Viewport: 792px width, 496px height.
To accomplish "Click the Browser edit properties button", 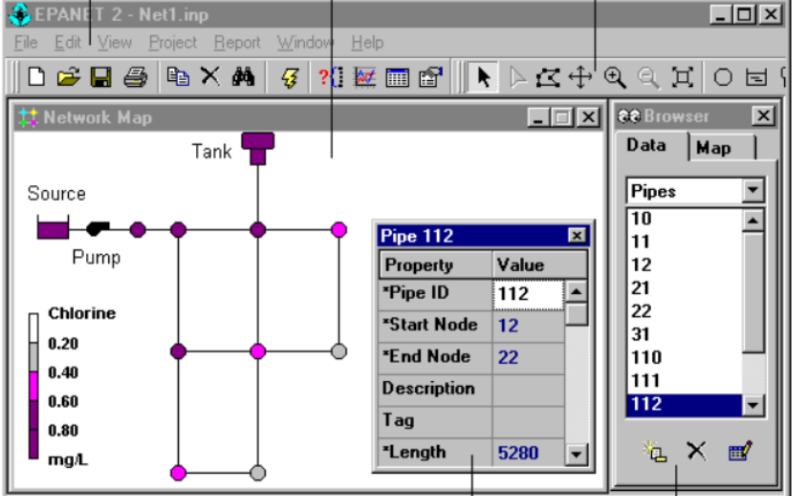I will tap(739, 452).
